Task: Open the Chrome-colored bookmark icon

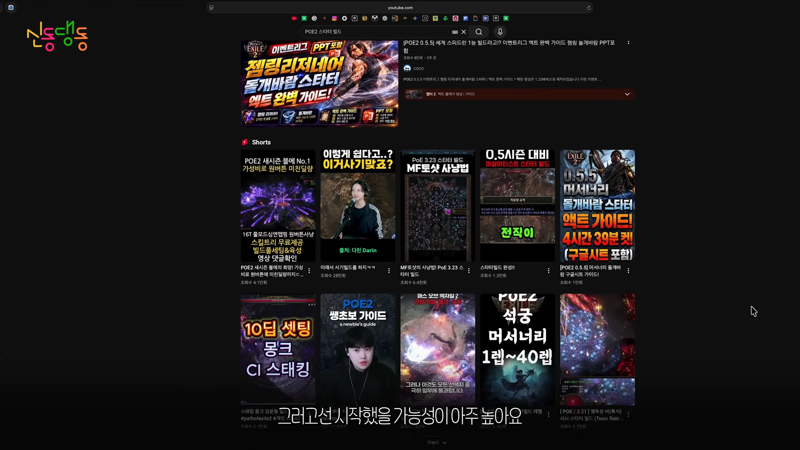Action: click(x=314, y=18)
